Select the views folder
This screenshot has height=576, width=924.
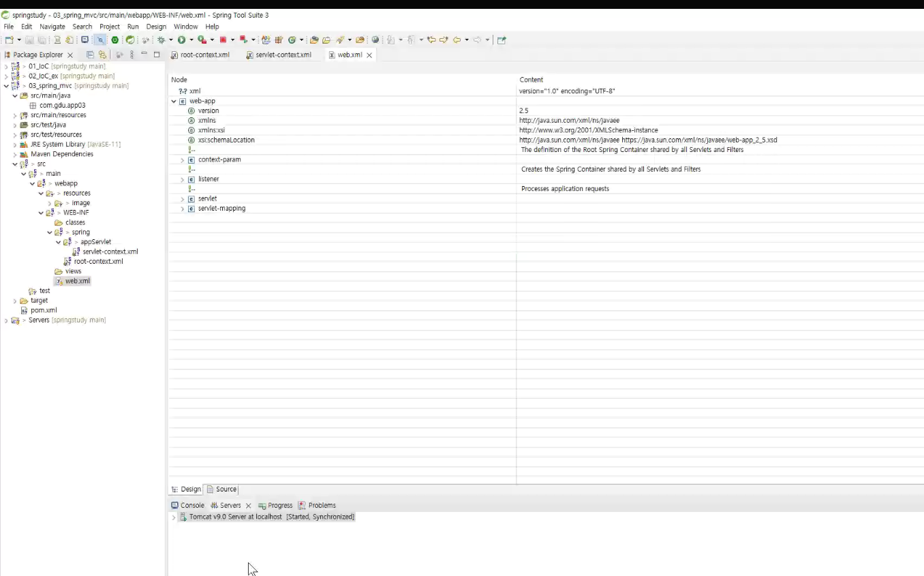(x=73, y=271)
